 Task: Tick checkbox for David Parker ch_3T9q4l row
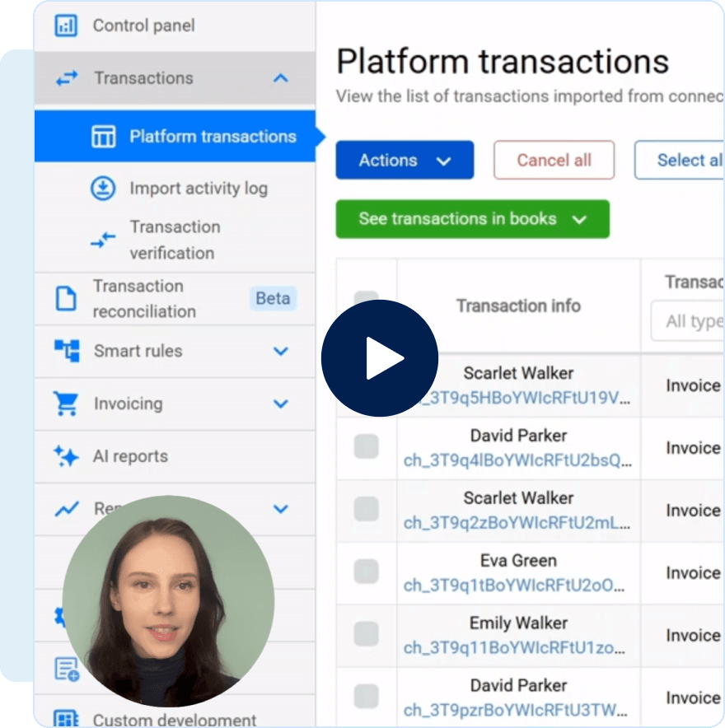click(366, 446)
